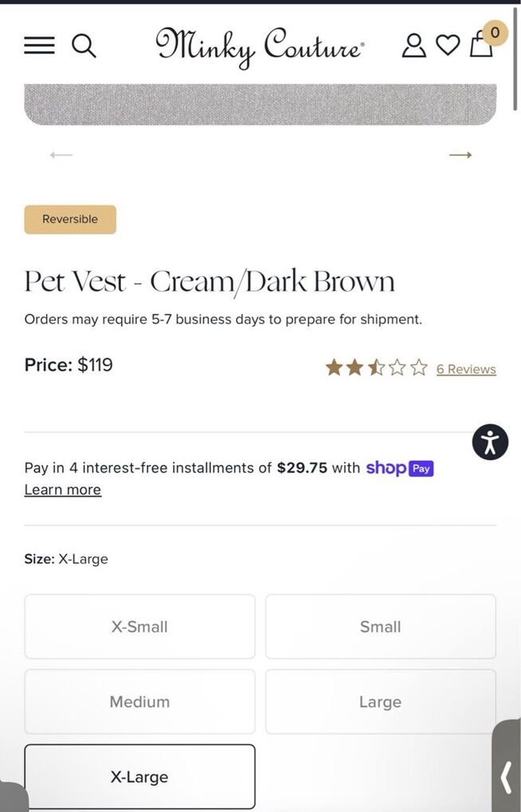
Task: Open the hamburger navigation menu
Action: 39,45
